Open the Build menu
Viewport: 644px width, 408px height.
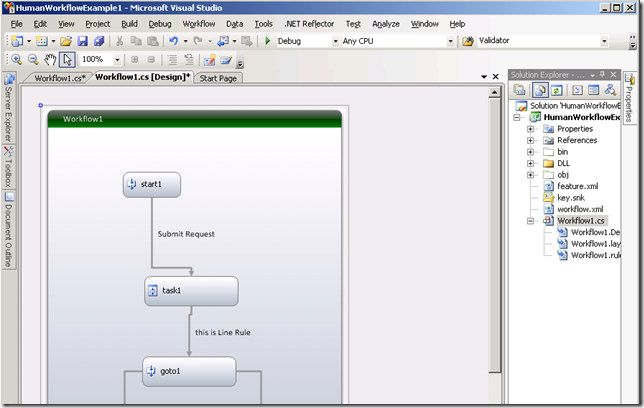pos(129,24)
